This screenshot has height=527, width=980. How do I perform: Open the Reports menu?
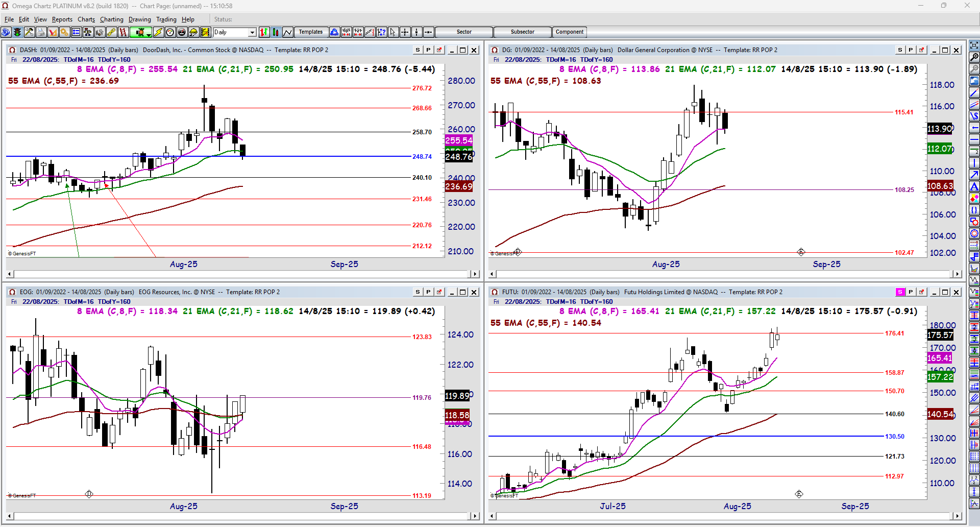[62, 19]
